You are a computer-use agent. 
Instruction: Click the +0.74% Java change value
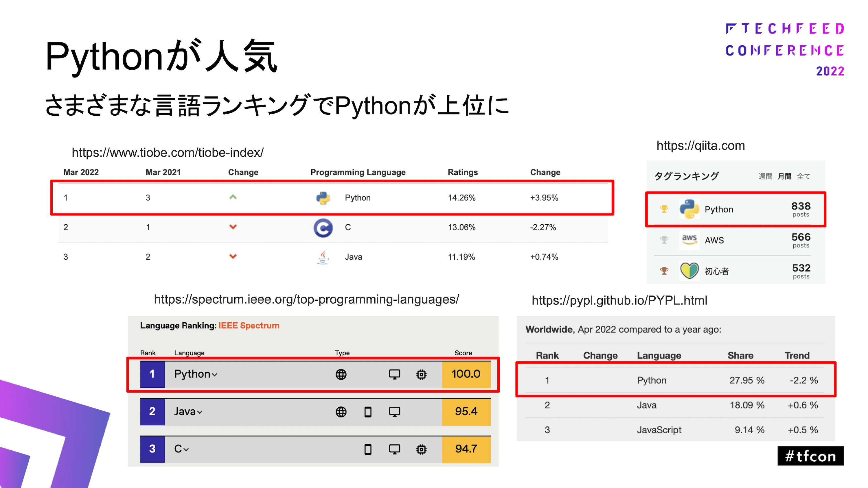[x=544, y=257]
